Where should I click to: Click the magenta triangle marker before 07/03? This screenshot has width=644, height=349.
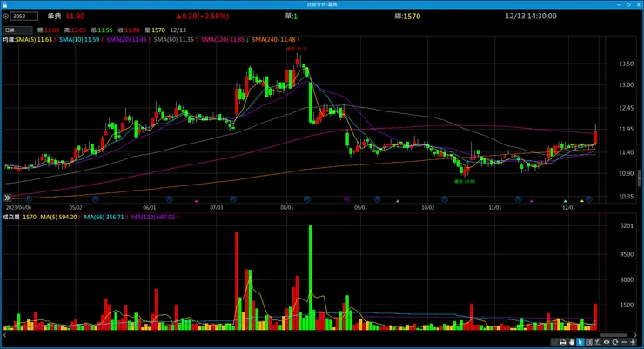[x=197, y=201]
